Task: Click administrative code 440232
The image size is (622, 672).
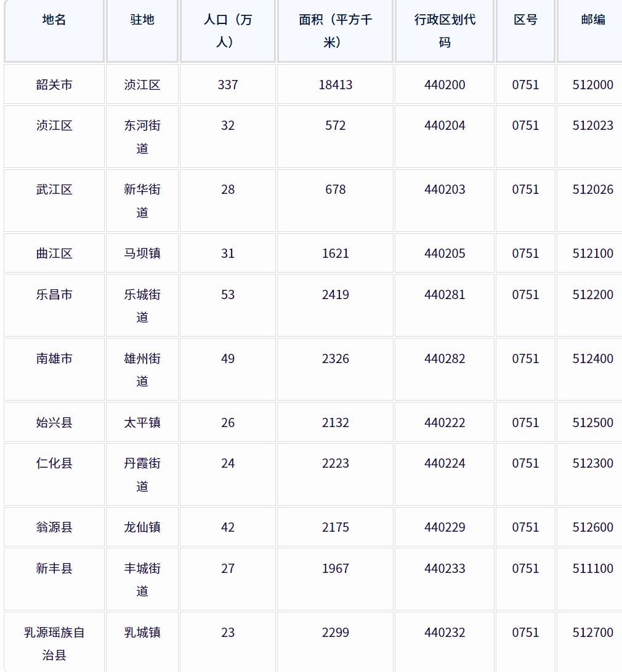Action: (445, 633)
